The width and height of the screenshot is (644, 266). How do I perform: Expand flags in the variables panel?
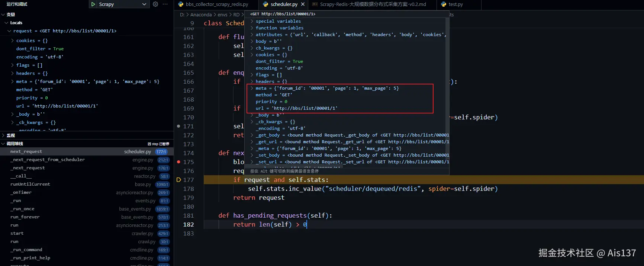[x=13, y=65]
